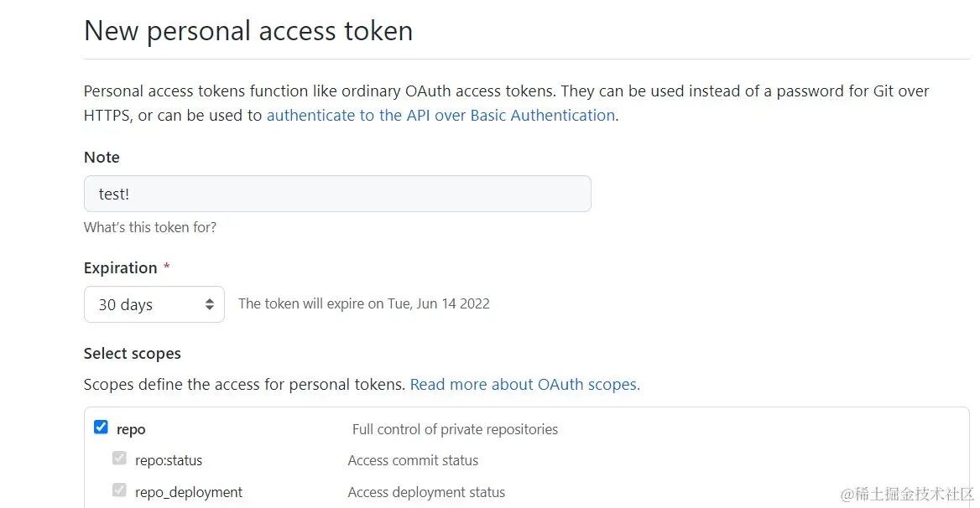Toggle the repo_deployment checkbox
The image size is (980, 508).
(x=119, y=490)
